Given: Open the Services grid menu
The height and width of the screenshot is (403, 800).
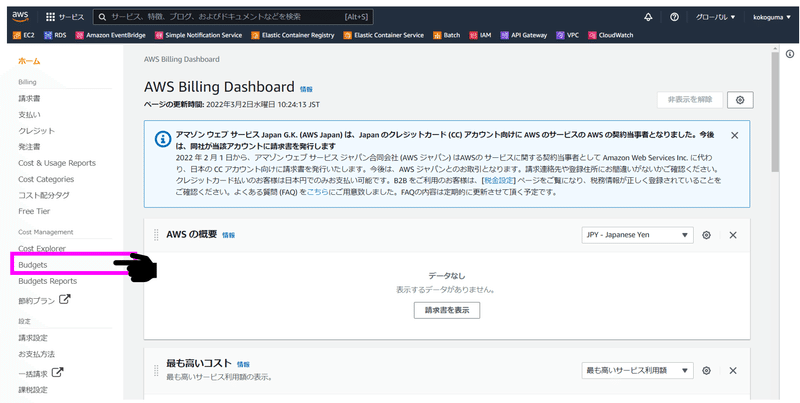Looking at the screenshot, I should 65,17.
